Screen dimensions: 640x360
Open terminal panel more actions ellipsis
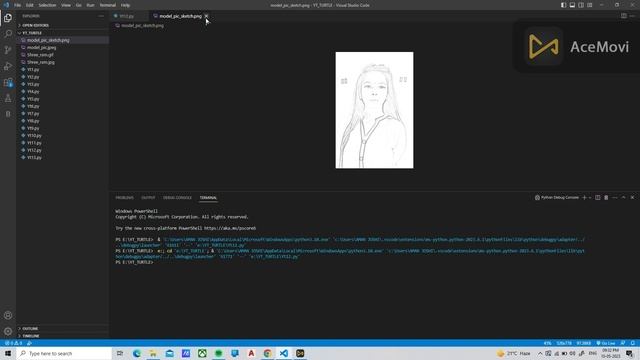tap(615, 198)
